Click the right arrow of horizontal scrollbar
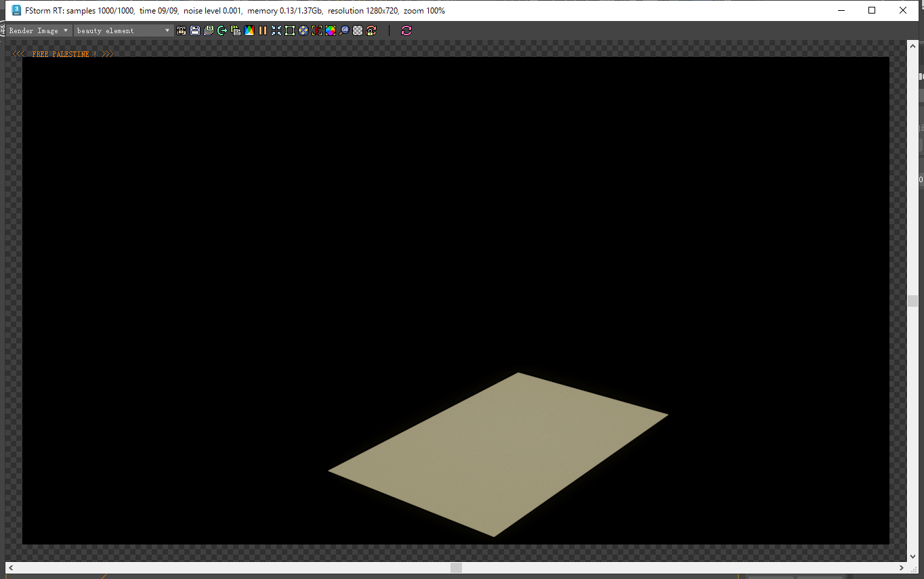Image resolution: width=924 pixels, height=579 pixels. click(902, 567)
